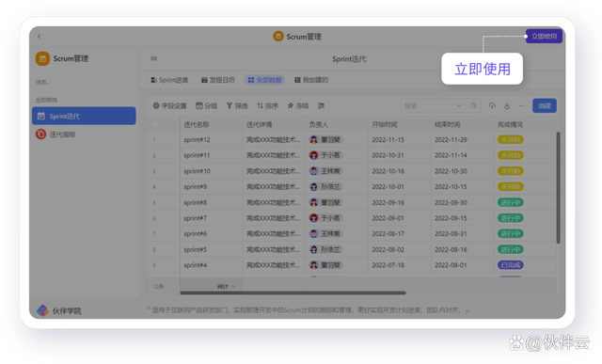This screenshot has width=602, height=364.
Task: Click the 已完成 status badge in the sprint#4 row
Action: pos(510,265)
